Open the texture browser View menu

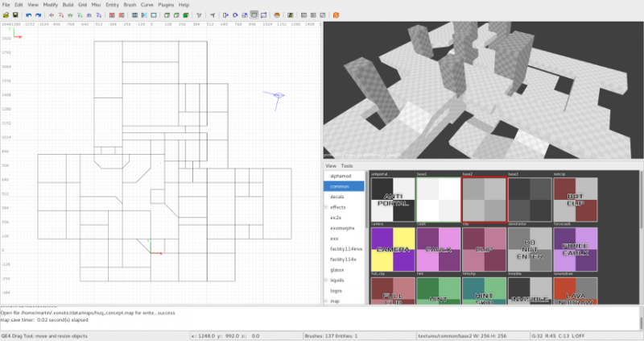click(x=330, y=165)
